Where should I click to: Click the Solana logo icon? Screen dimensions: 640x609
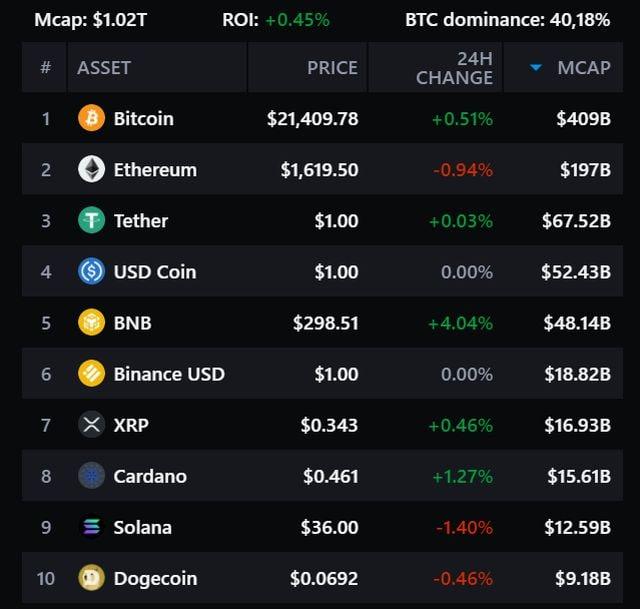click(91, 527)
